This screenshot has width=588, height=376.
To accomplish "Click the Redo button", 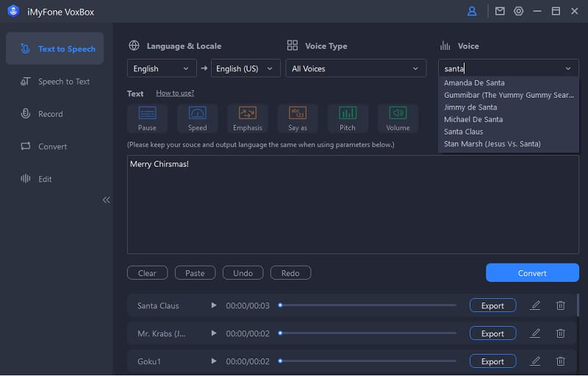I will [x=290, y=273].
